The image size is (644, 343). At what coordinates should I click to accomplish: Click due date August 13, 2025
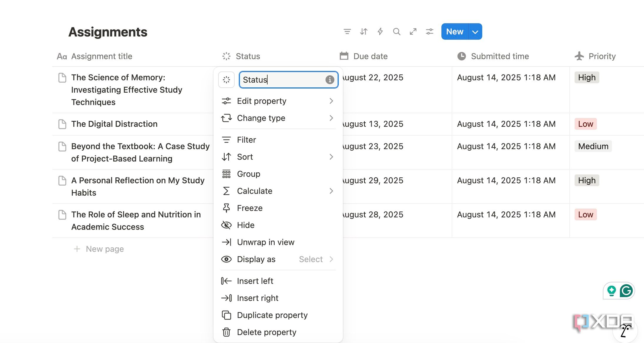(x=373, y=124)
